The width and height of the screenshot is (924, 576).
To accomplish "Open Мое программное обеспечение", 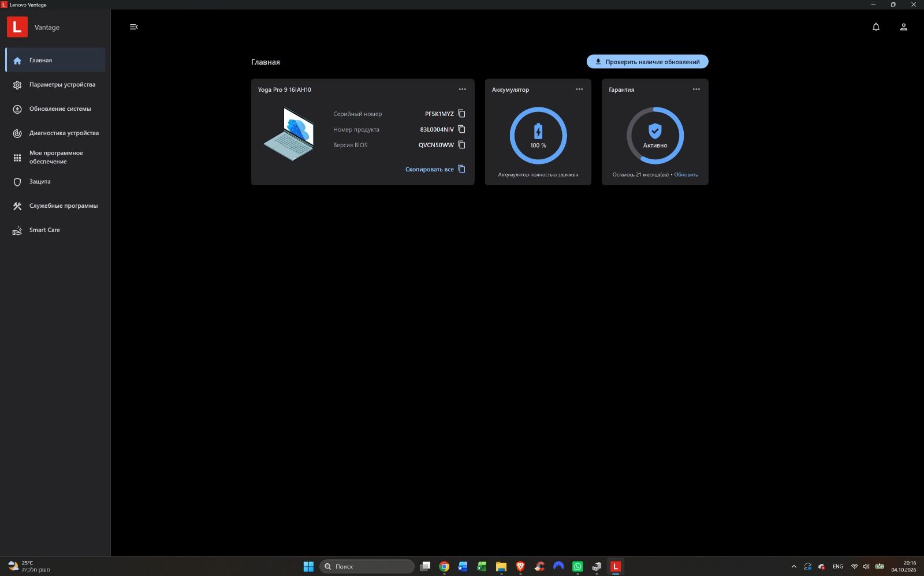I will click(55, 157).
